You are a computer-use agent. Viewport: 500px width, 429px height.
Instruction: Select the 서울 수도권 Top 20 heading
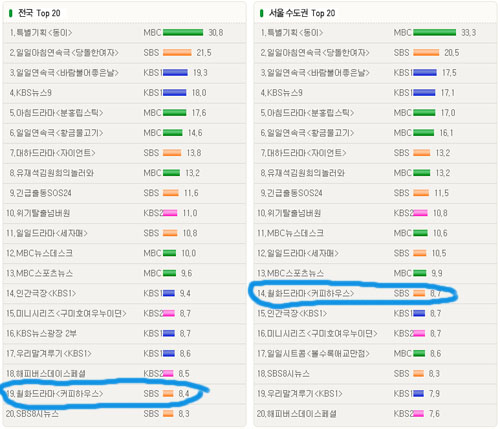pyautogui.click(x=302, y=13)
